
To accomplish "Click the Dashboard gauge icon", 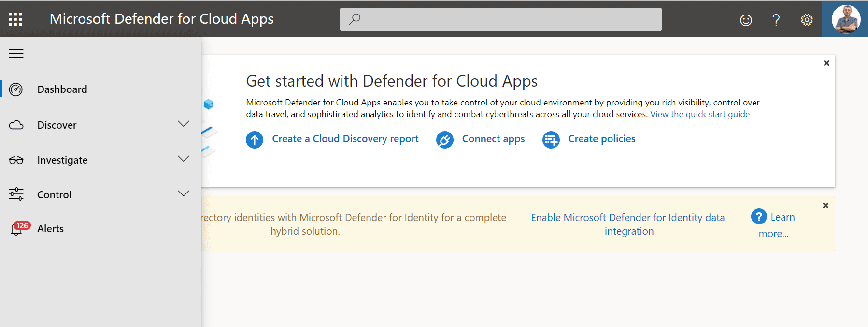I will (x=16, y=89).
